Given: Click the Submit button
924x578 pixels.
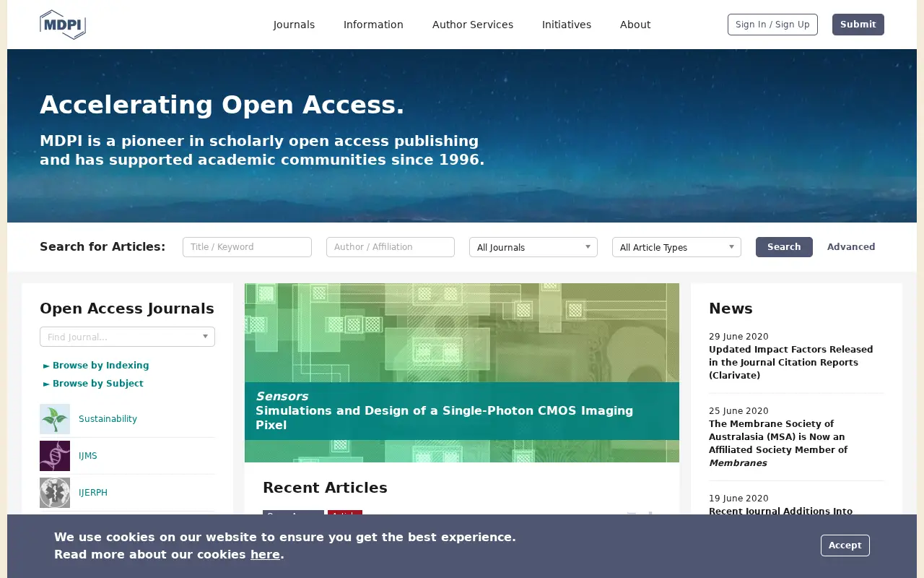Looking at the screenshot, I should [858, 25].
